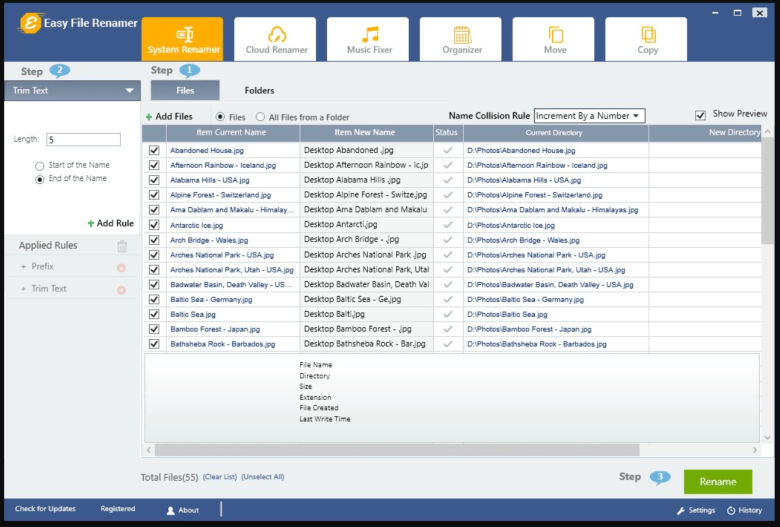Screen dimensions: 780x527
Task: Click the green Rename button
Action: [x=718, y=482]
